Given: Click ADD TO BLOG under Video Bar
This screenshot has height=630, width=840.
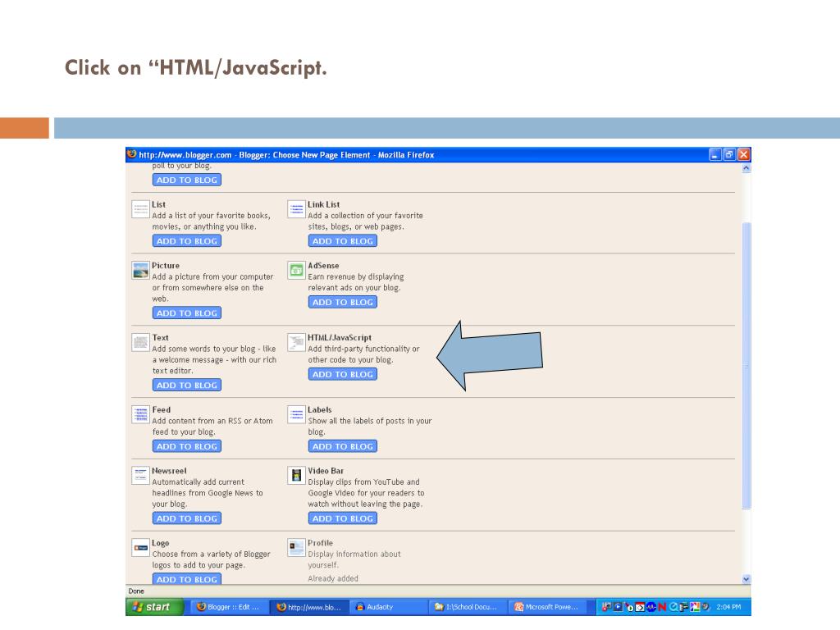Looking at the screenshot, I should (343, 518).
